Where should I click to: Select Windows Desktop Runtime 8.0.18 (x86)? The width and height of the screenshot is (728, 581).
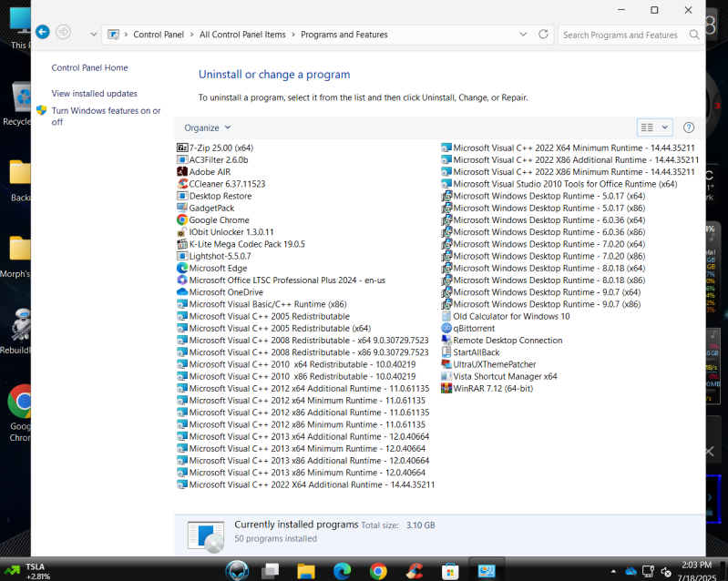coord(543,280)
